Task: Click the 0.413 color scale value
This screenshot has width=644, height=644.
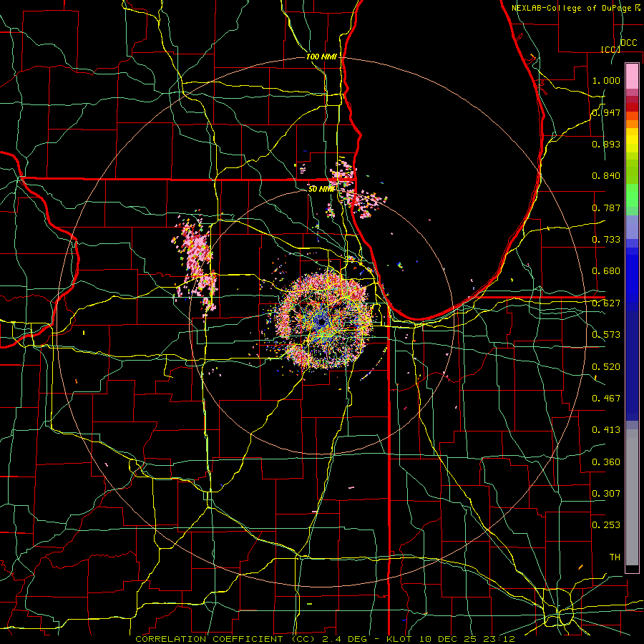Action: 606,430
